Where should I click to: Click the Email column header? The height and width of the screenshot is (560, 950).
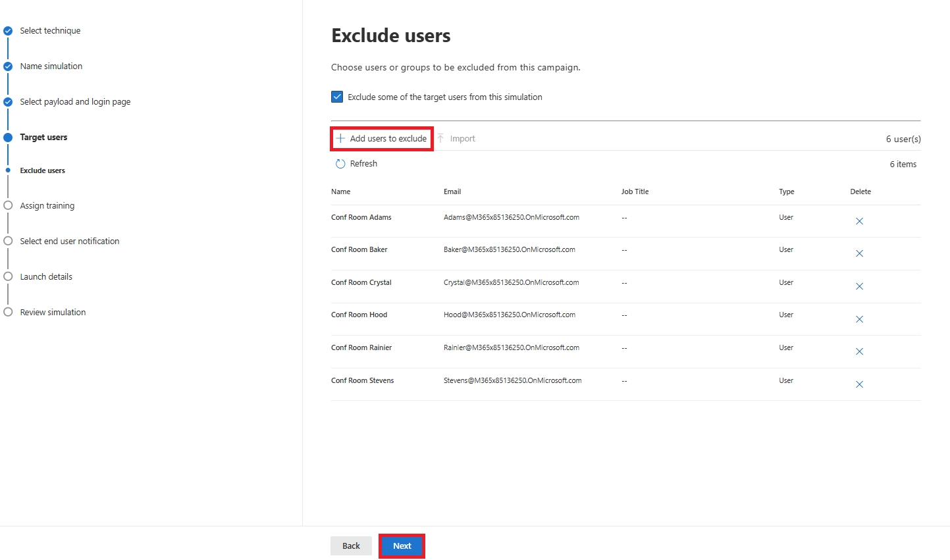click(x=452, y=191)
